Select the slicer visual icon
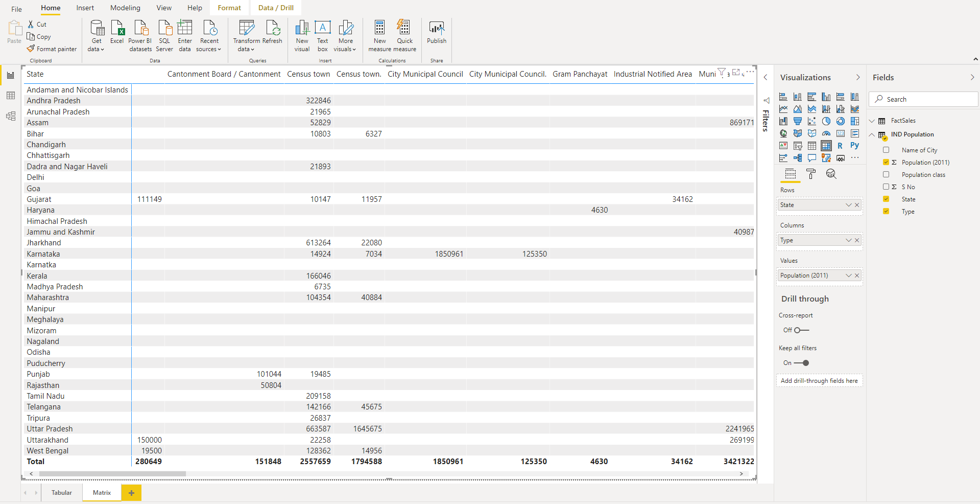 pyautogui.click(x=798, y=146)
